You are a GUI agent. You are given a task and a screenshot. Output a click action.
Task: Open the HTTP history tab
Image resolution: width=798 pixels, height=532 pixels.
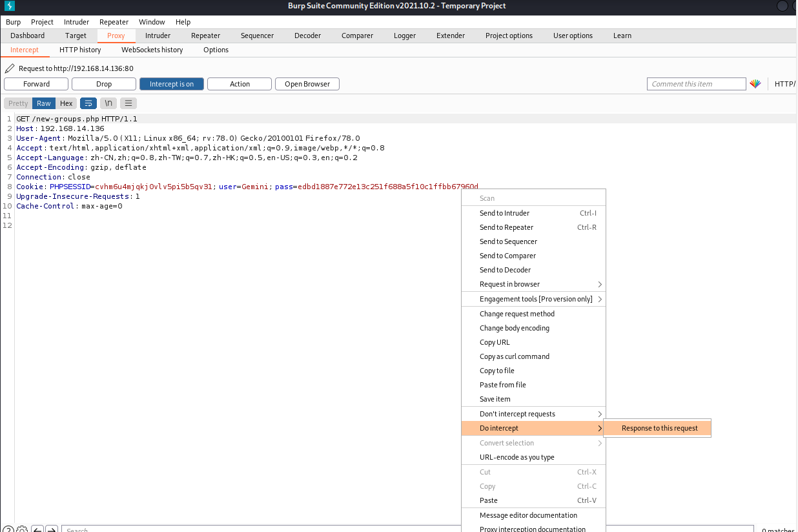80,50
